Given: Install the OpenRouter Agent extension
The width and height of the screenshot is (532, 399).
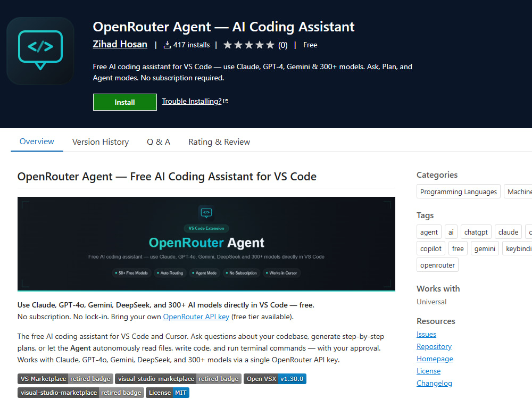Looking at the screenshot, I should (x=125, y=102).
